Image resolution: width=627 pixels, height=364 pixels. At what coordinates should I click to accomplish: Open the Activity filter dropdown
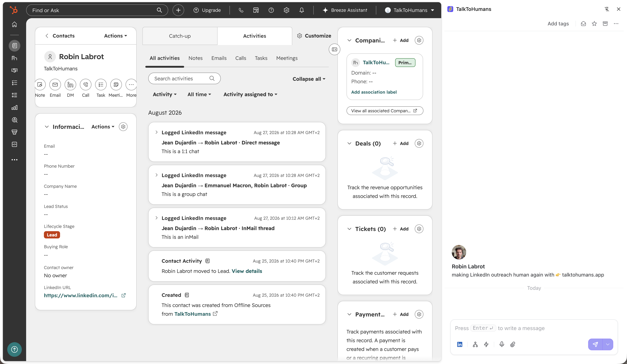click(165, 94)
